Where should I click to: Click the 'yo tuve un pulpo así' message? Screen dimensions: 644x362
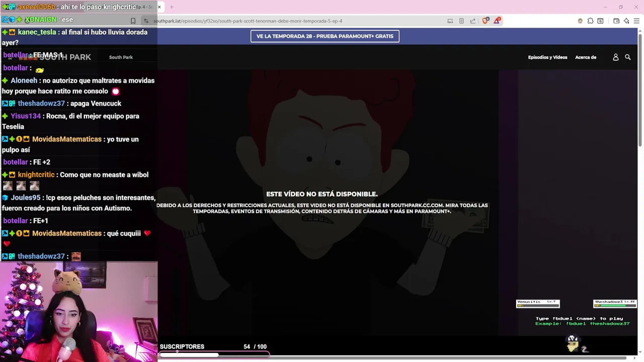pyautogui.click(x=70, y=145)
